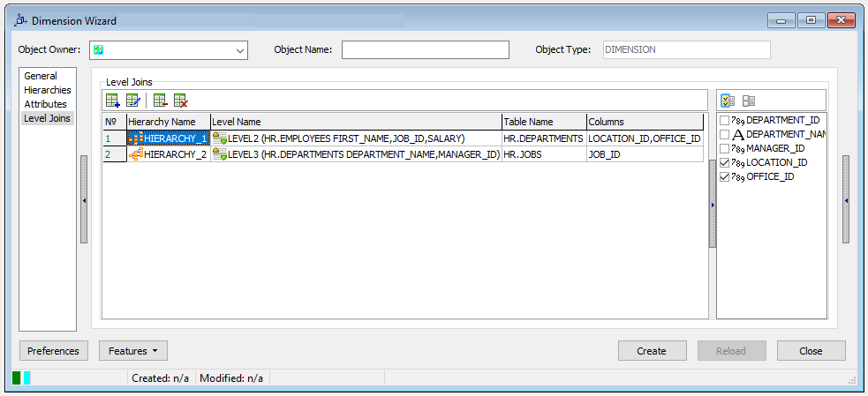Click the Object Type DIMENSION field
Viewport: 868px width, 396px height.
(x=686, y=49)
